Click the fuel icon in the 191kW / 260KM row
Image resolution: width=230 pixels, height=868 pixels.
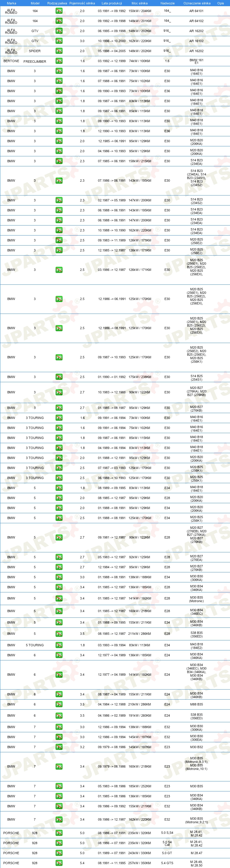click(59, 715)
